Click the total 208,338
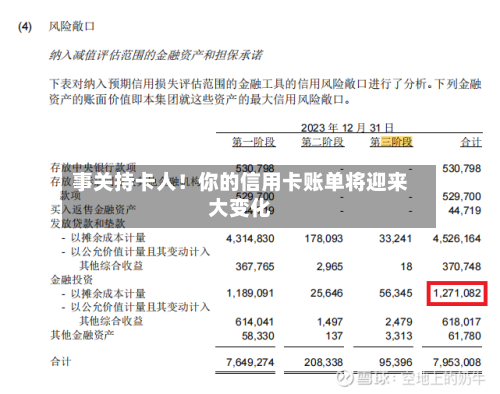The image size is (500, 394). tap(323, 362)
